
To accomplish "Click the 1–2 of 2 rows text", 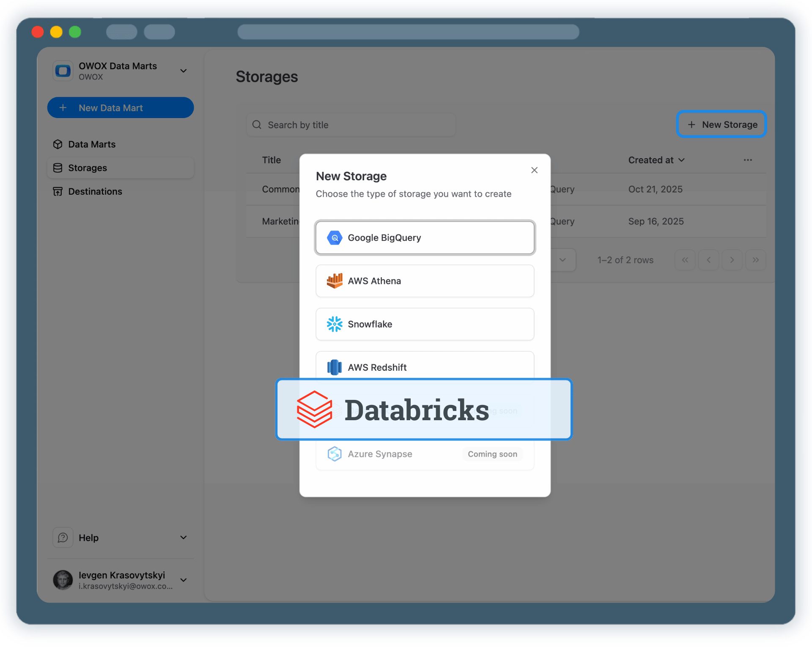I will pos(625,260).
